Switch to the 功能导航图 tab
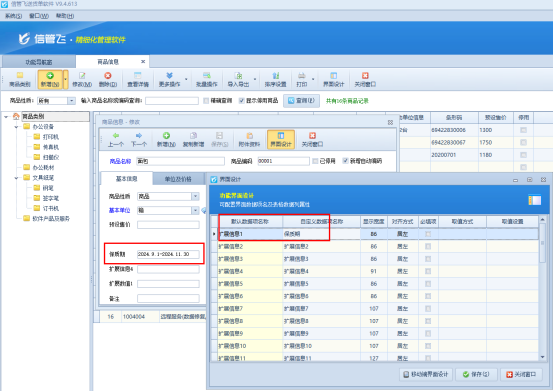Screen dimensions: 554x391 click(x=39, y=62)
